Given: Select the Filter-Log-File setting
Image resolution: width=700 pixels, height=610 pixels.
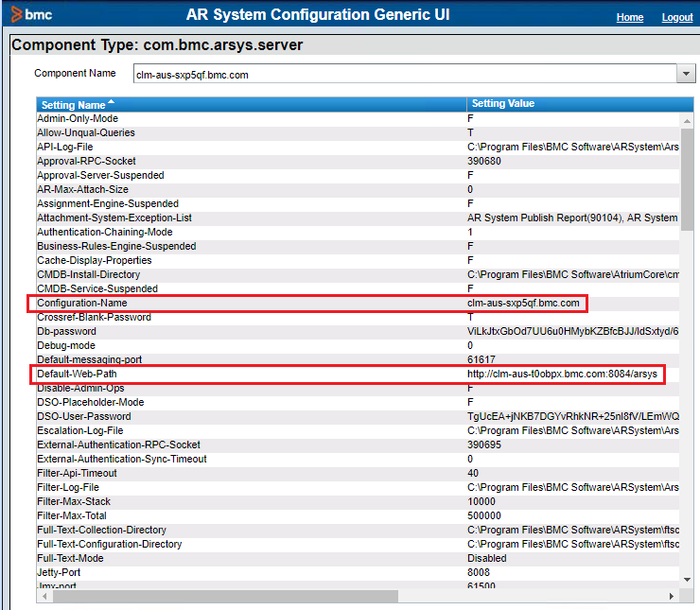Looking at the screenshot, I should click(x=68, y=488).
